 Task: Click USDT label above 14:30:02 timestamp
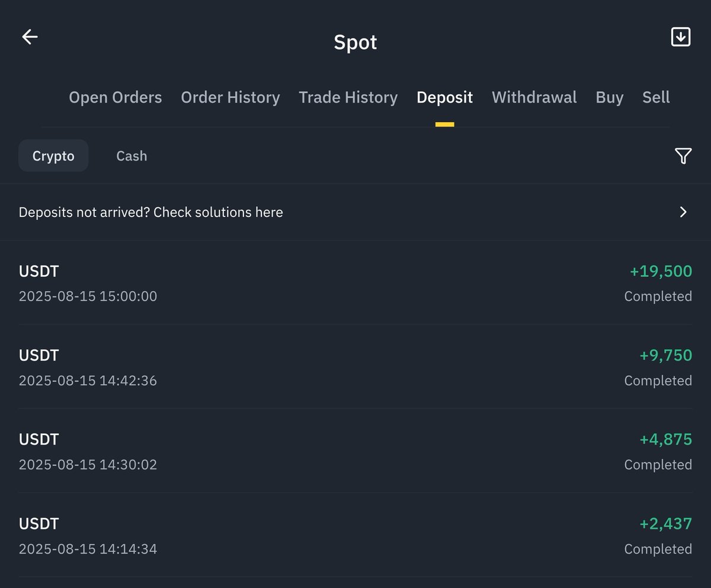pyautogui.click(x=39, y=440)
